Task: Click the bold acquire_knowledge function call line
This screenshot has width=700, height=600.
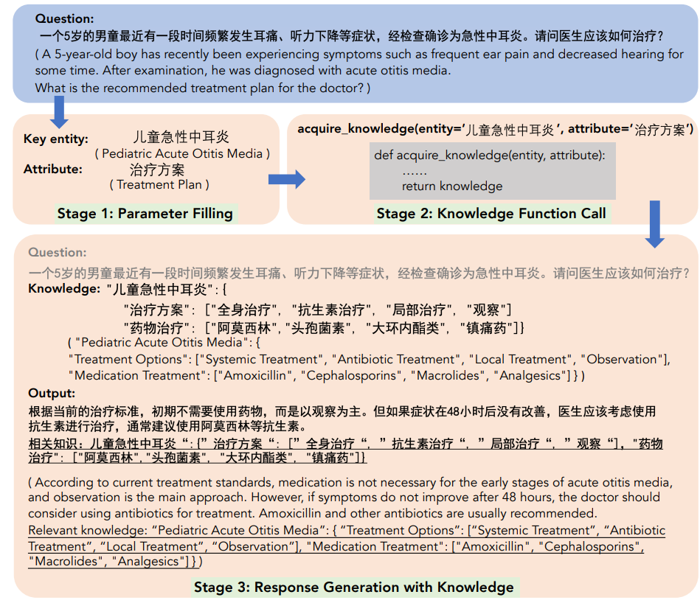Action: click(495, 129)
